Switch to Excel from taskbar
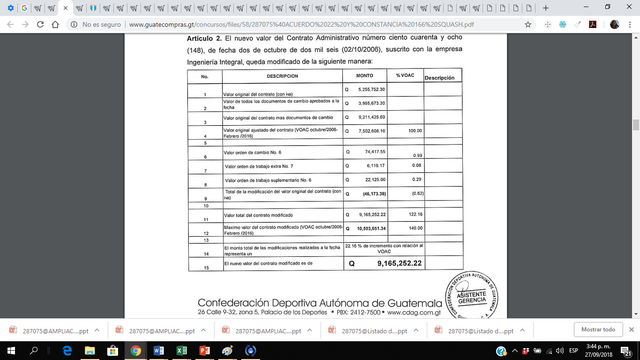 (x=181, y=351)
